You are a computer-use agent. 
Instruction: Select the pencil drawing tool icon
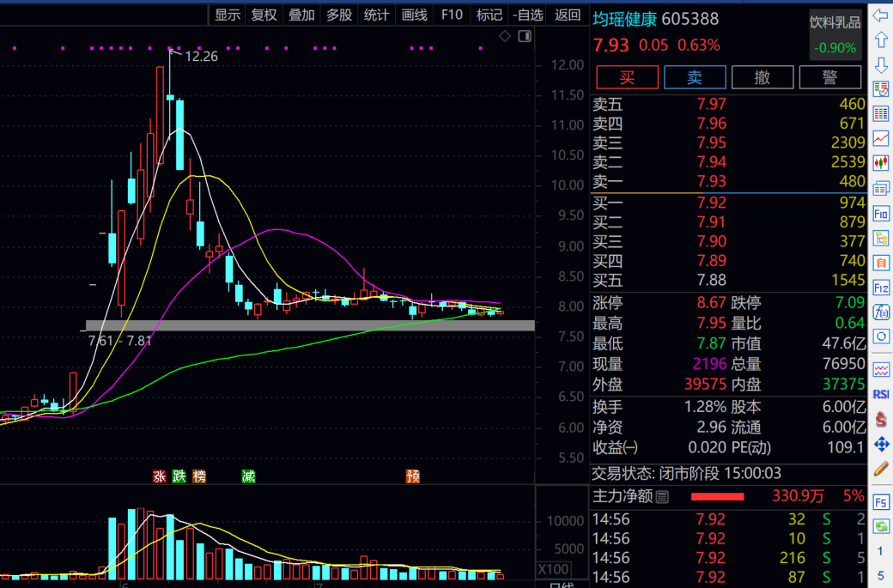(x=880, y=469)
